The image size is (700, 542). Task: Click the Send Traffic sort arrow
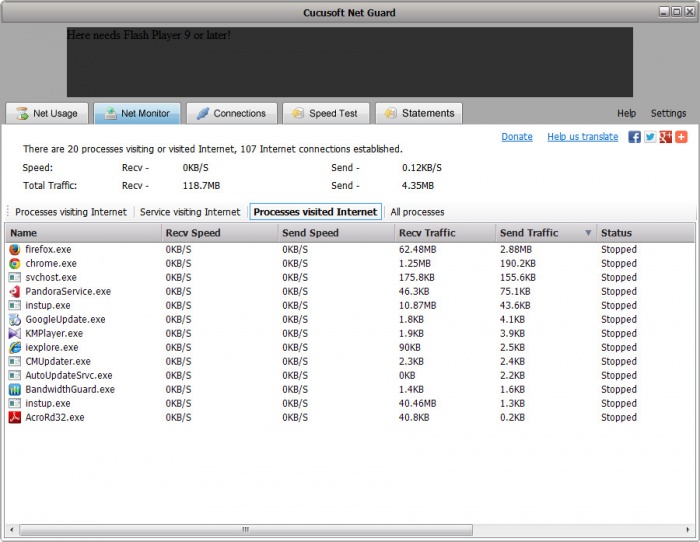588,233
